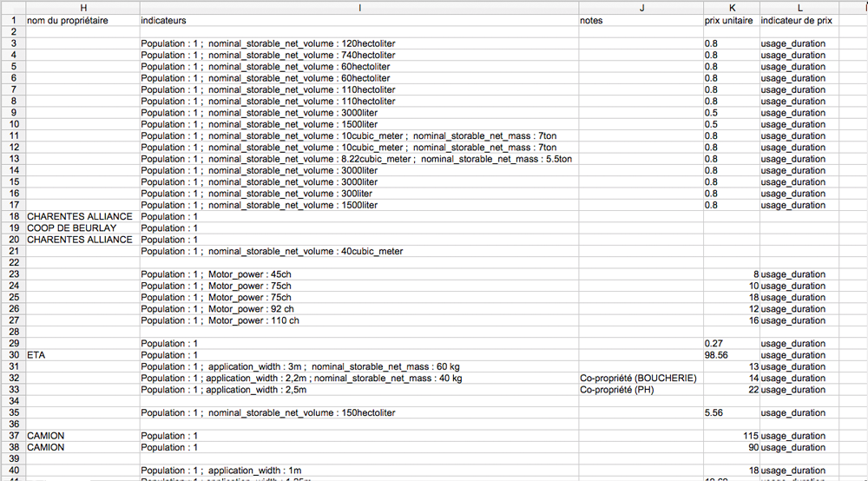This screenshot has width=868, height=481.
Task: Select column K header
Action: (731, 8)
